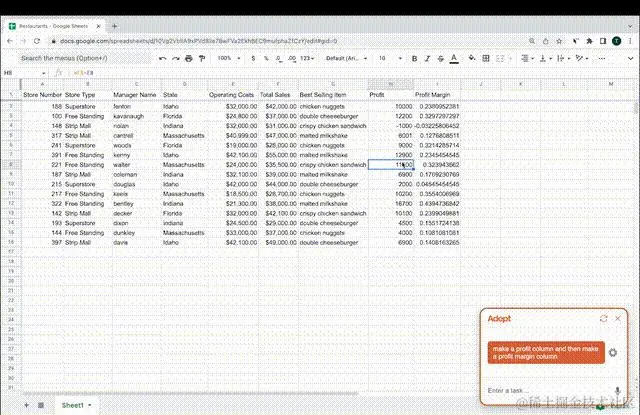Open the Sheet1 tab options arrow
The image size is (640, 415).
click(x=90, y=405)
